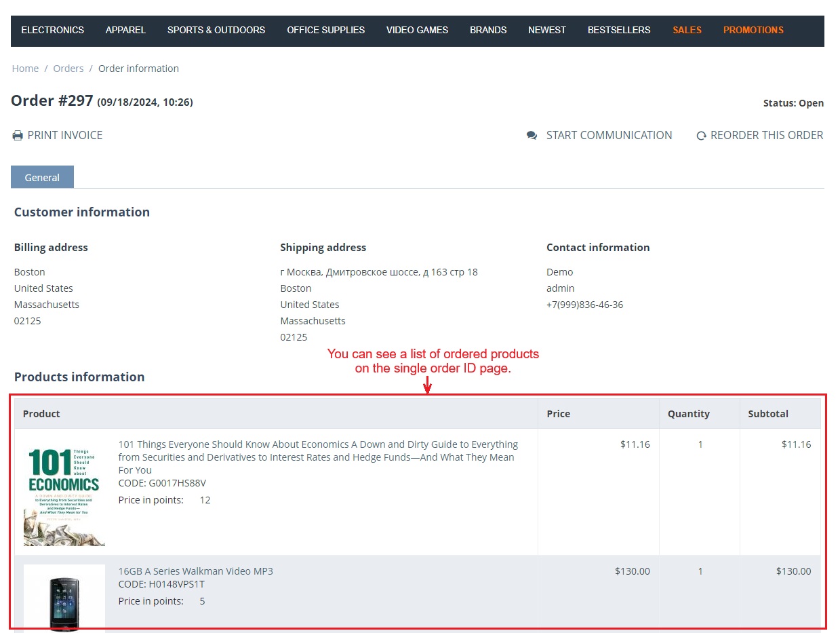Click the Status: Open text

793,103
